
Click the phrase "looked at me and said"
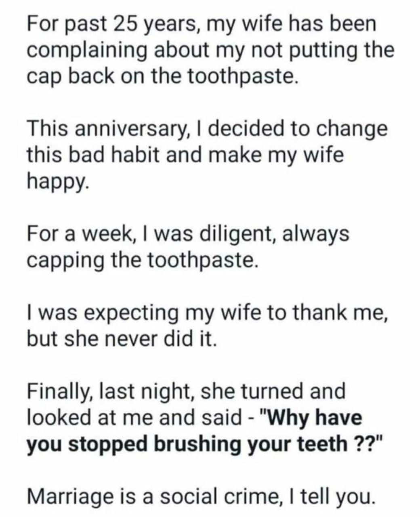[x=134, y=417]
